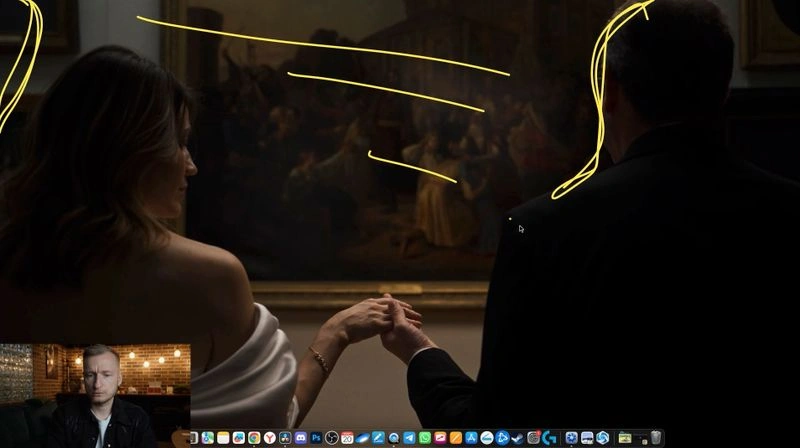Launch Photoshop from the dock

[x=316, y=438]
